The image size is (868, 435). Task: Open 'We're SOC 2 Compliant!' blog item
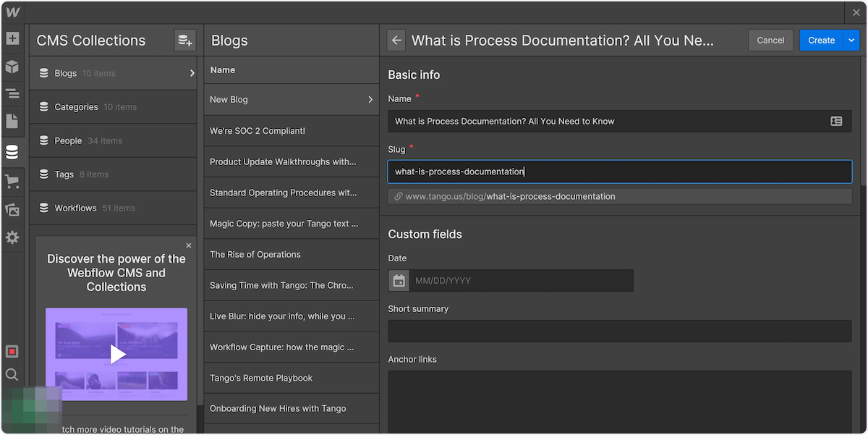292,131
